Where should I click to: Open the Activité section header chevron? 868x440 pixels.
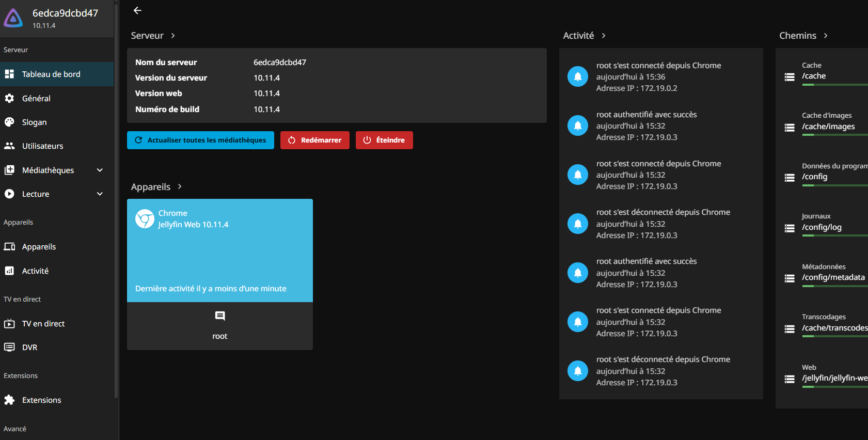click(604, 36)
